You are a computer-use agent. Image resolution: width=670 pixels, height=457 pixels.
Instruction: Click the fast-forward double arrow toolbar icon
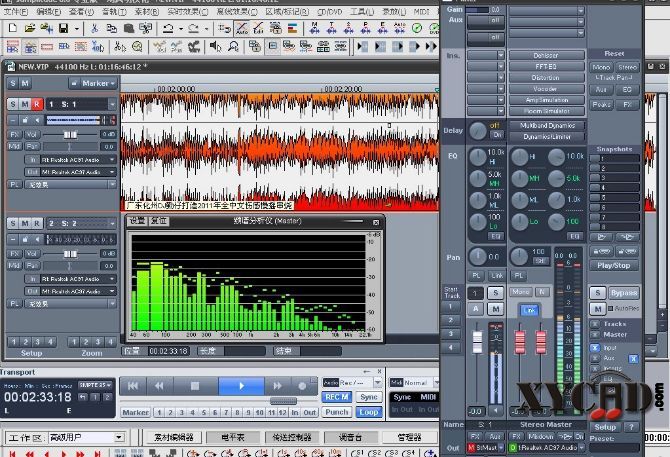pos(432,47)
